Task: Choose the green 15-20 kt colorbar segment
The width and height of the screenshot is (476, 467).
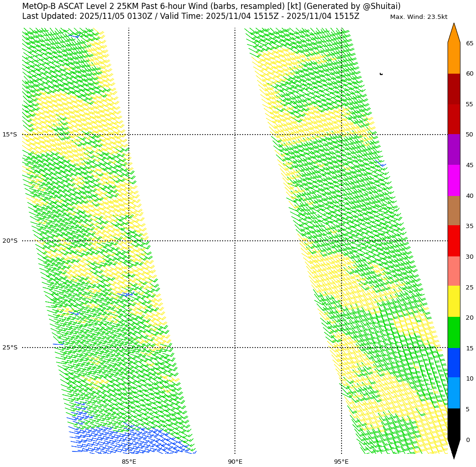Action: tap(453, 332)
